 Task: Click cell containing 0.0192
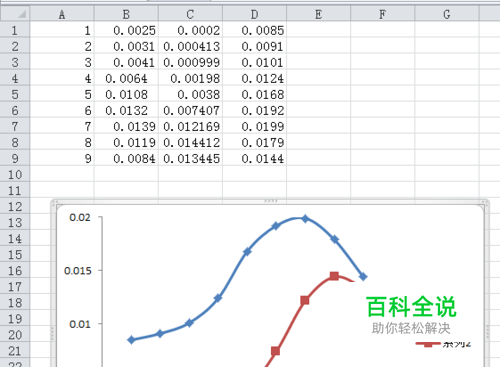click(x=254, y=110)
